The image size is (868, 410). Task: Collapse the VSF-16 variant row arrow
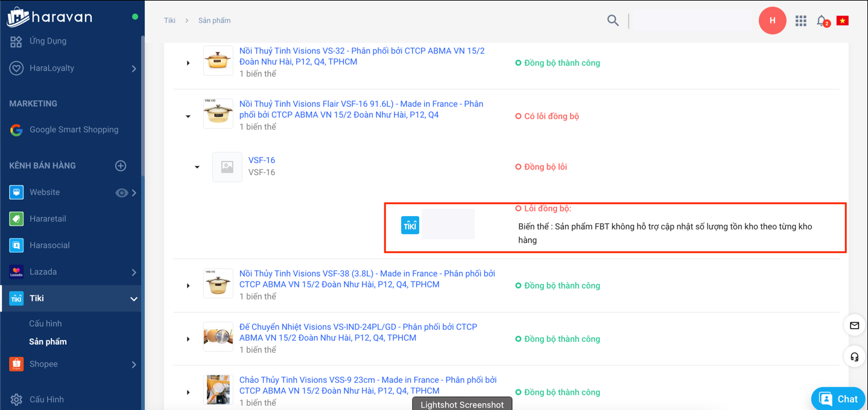tap(197, 167)
